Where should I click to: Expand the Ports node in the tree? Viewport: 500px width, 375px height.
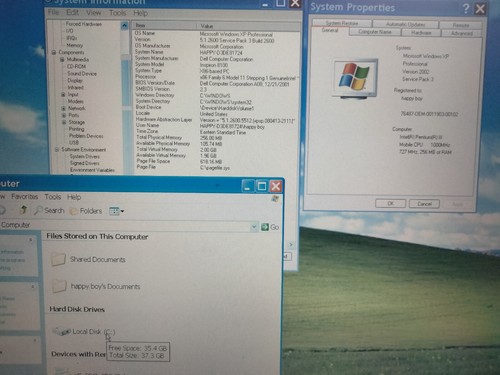(64, 115)
